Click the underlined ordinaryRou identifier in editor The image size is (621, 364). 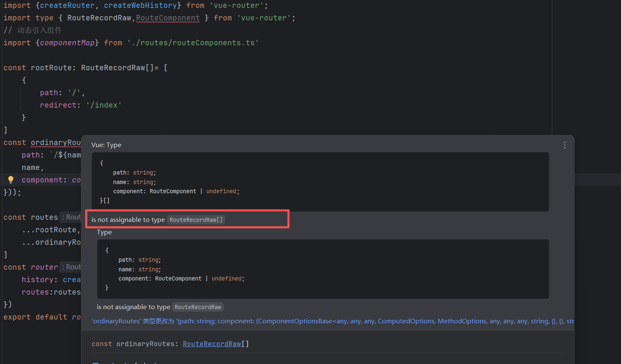56,143
